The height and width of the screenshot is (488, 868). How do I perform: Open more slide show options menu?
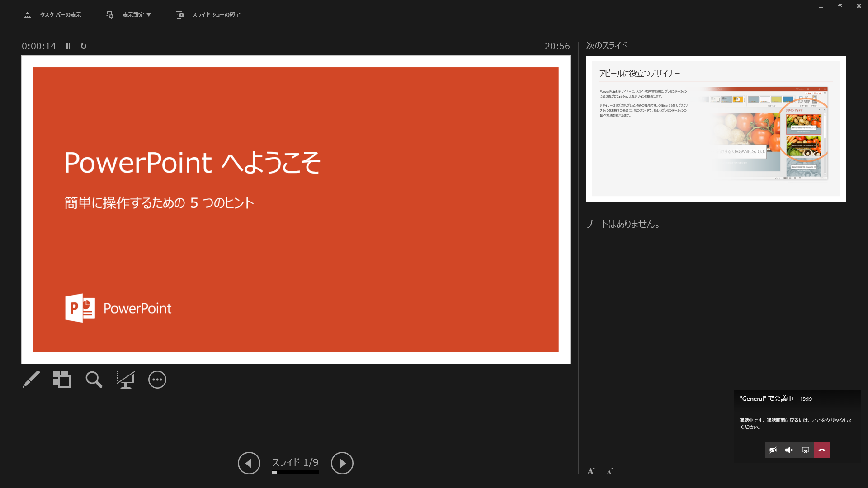tap(157, 380)
